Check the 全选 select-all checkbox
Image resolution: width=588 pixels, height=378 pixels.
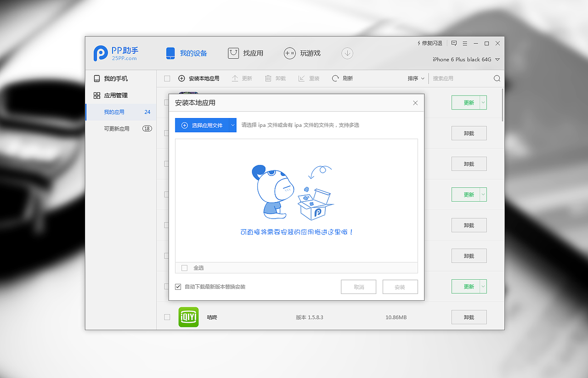185,267
